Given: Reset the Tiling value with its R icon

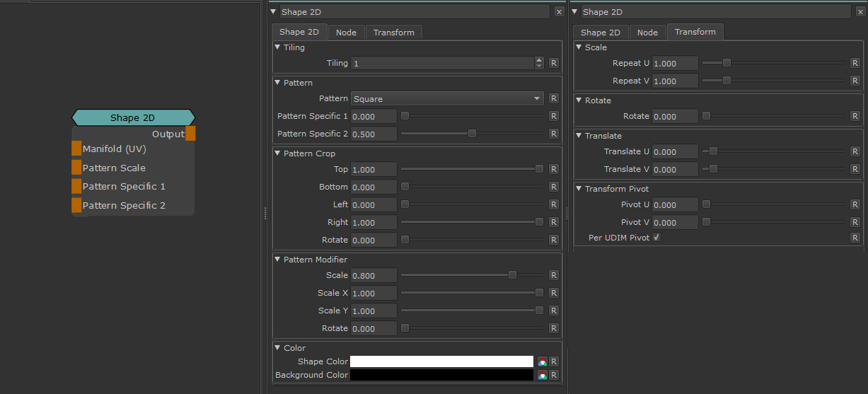Looking at the screenshot, I should 554,63.
